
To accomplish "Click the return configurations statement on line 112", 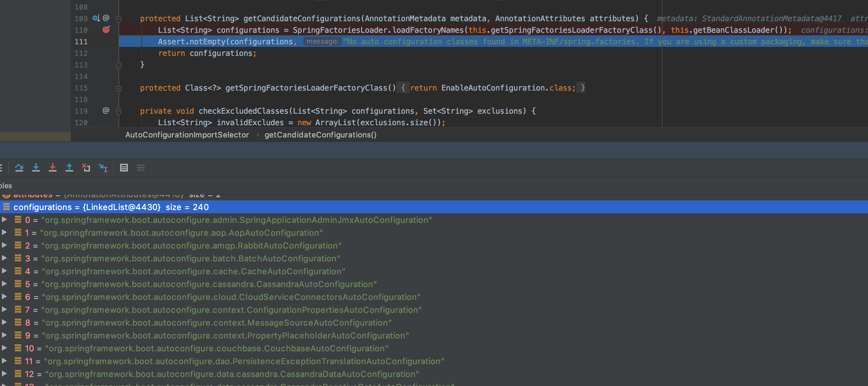I will pos(207,53).
